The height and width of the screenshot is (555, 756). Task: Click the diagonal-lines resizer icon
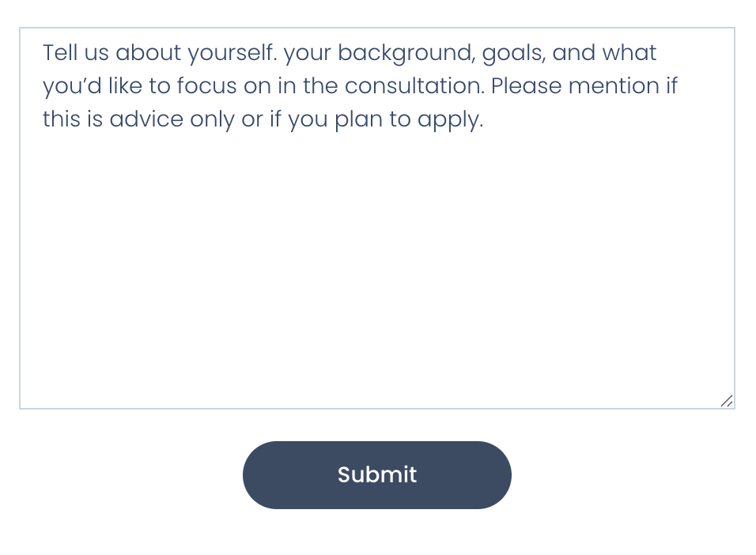point(727,401)
